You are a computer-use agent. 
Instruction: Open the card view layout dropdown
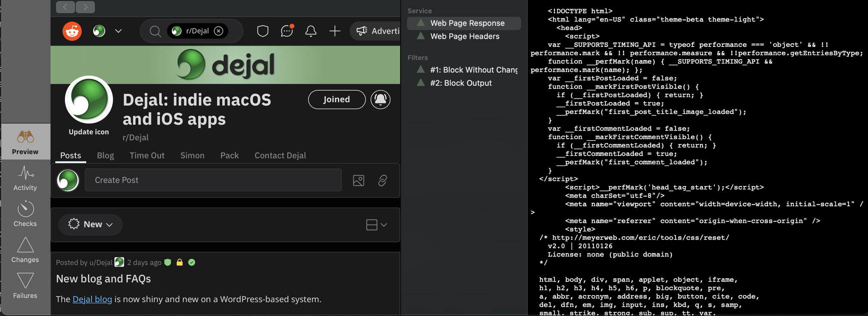(376, 225)
